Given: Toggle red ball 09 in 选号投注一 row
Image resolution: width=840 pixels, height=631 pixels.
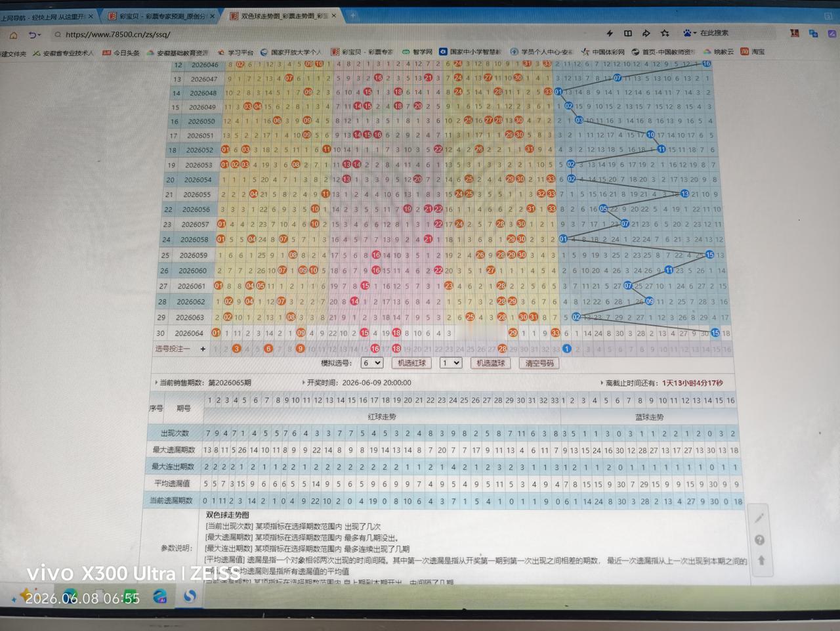Looking at the screenshot, I should [300, 349].
